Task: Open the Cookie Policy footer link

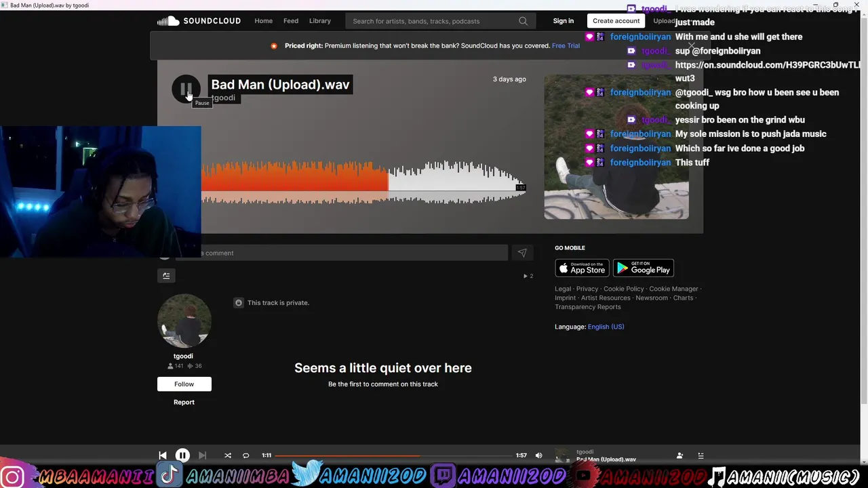Action: 624,289
